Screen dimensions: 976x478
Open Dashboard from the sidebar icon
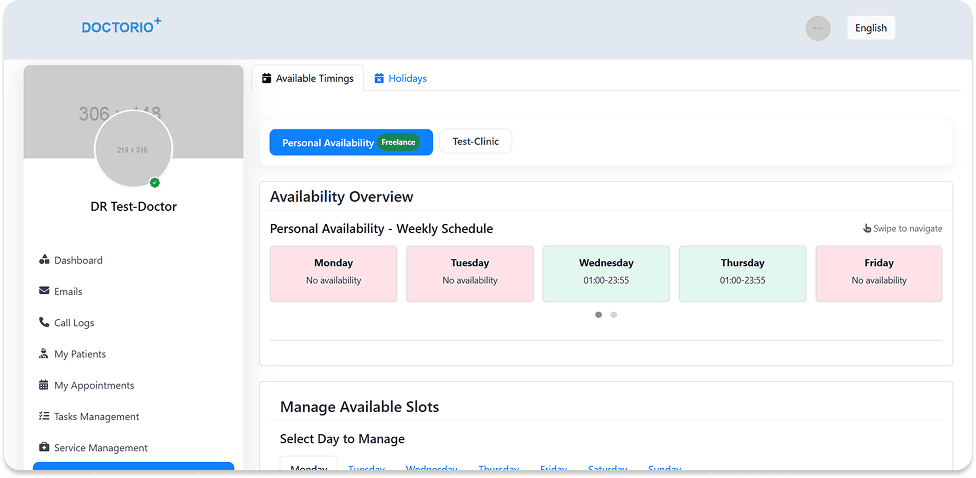(44, 260)
